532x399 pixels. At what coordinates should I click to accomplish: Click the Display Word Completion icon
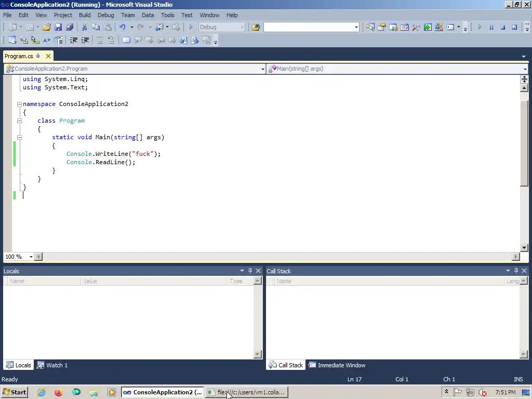point(46,40)
